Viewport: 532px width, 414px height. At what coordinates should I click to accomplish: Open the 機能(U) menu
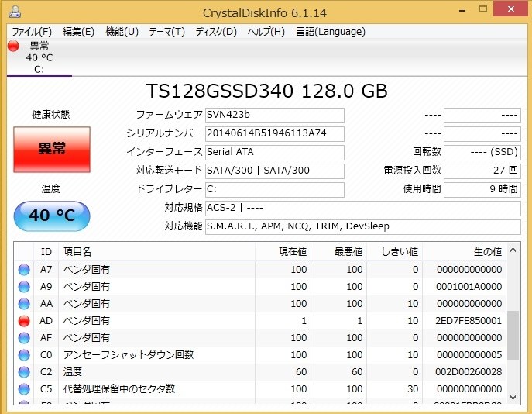pos(122,32)
